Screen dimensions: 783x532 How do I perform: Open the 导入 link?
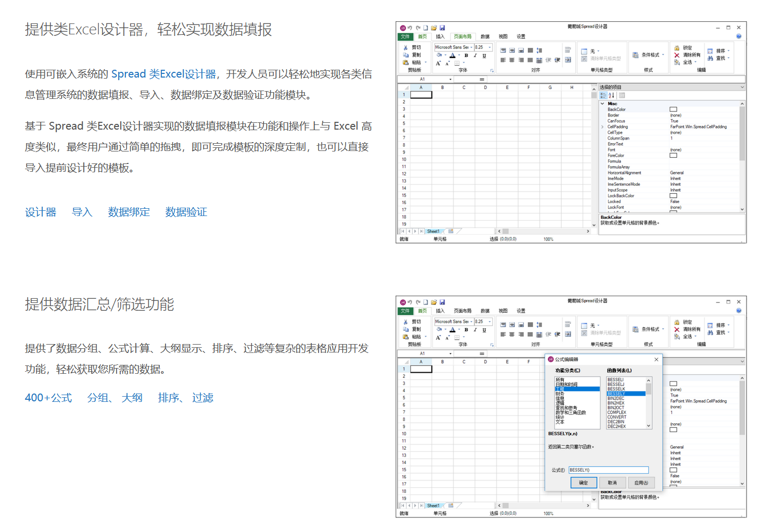pyautogui.click(x=82, y=212)
